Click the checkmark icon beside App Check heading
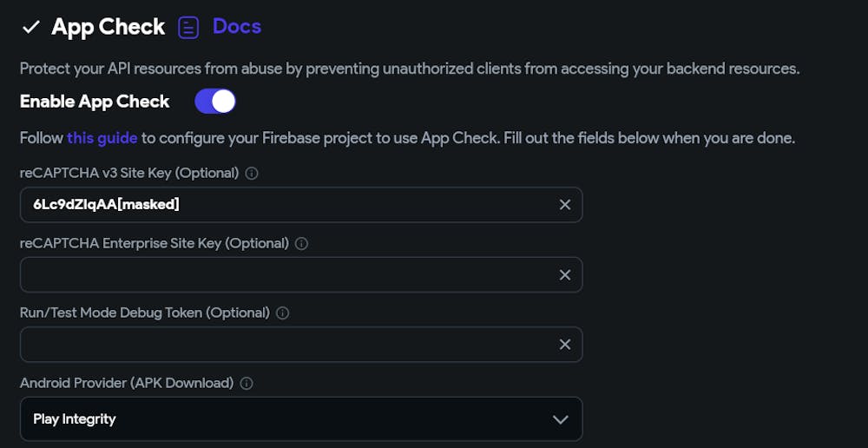Image resolution: width=868 pixels, height=448 pixels. (x=30, y=27)
